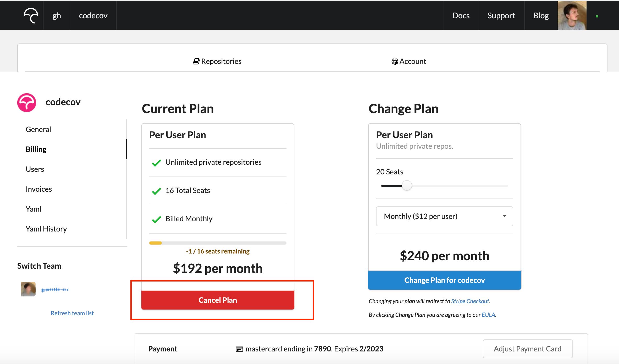Viewport: 619px width, 364px height.
Task: Go to the Yaml History section
Action: coord(46,229)
